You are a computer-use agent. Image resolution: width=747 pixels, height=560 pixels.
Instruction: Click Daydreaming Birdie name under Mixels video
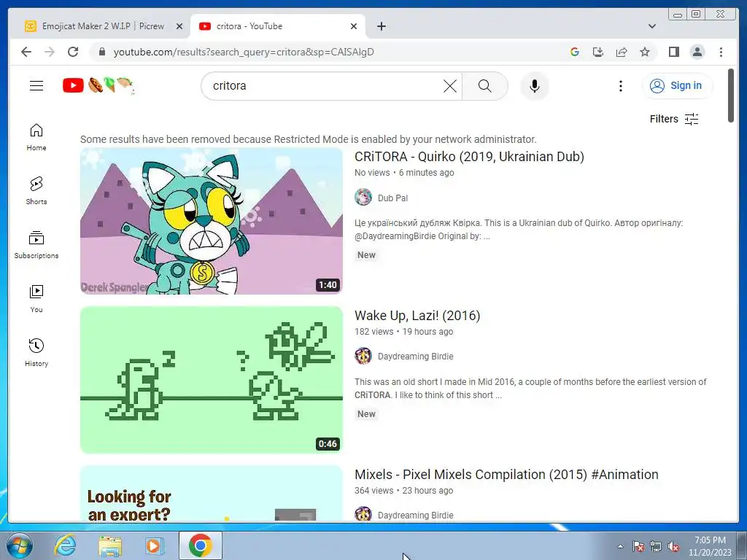coord(415,516)
